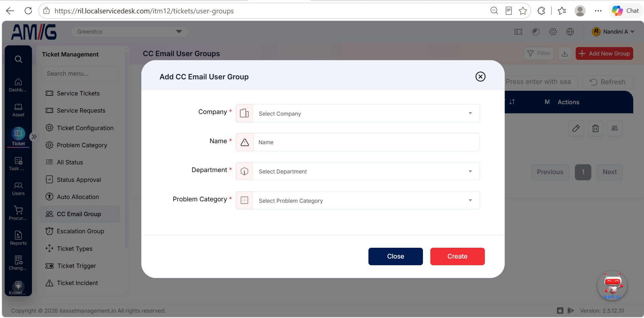644x318 pixels.
Task: Click the delete trash icon in Actions
Action: click(595, 128)
